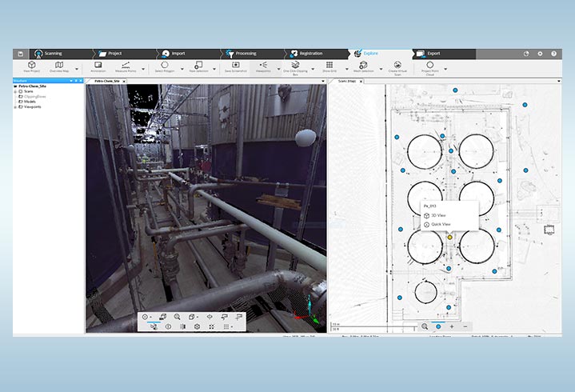Click the One Click Clipping Box icon
The width and height of the screenshot is (575, 392).
pyautogui.click(x=295, y=65)
